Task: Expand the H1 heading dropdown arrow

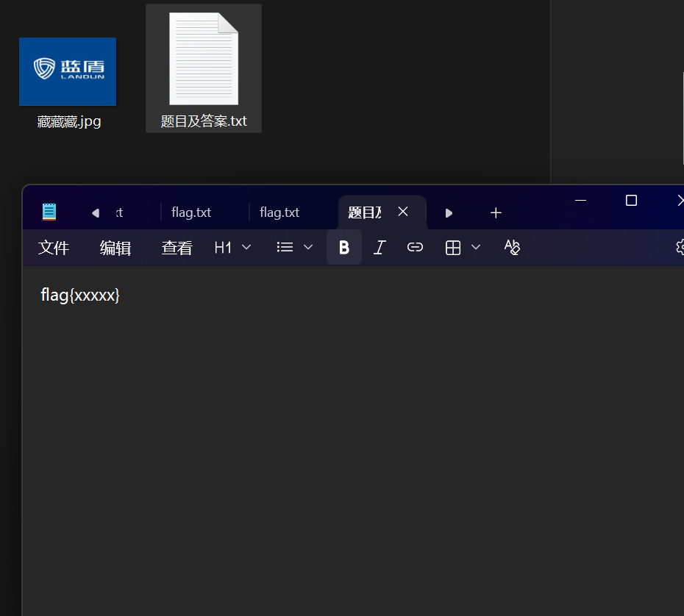Action: (246, 247)
